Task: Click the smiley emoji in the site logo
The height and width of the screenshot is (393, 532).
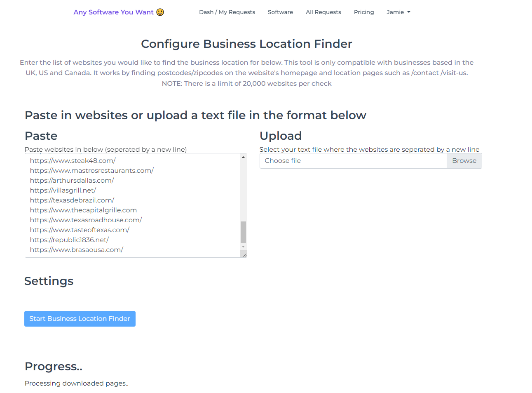Action: (160, 12)
